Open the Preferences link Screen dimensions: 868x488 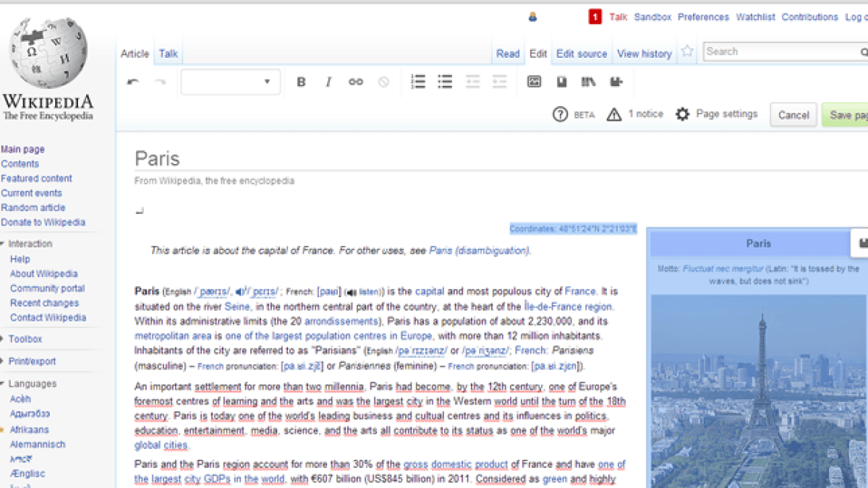[x=704, y=17]
